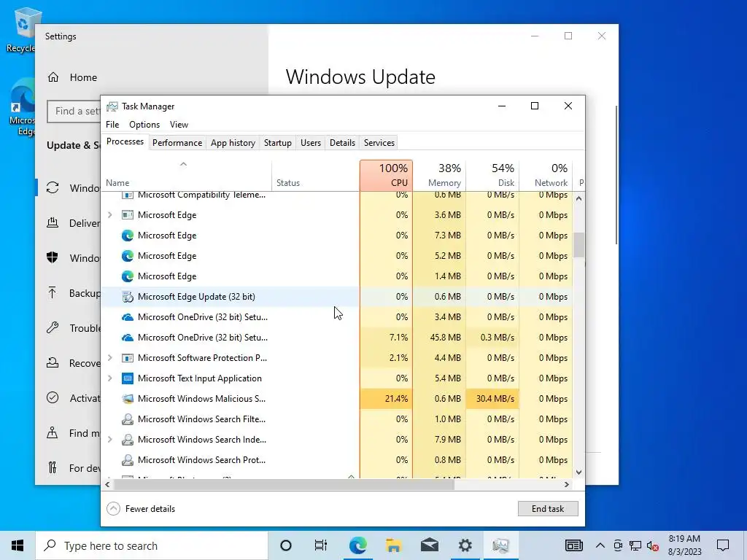Click Microsoft Edge icon with 5.2 MB memory
Screen dimensions: 747x560
pyautogui.click(x=127, y=256)
